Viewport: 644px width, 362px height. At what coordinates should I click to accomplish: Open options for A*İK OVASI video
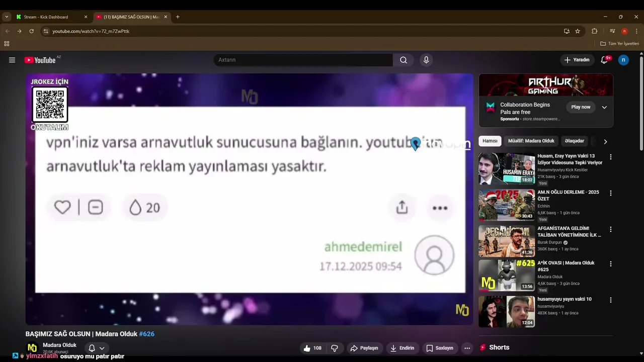pyautogui.click(x=611, y=263)
